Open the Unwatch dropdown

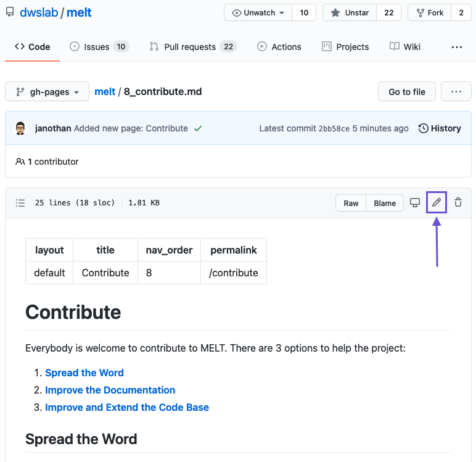click(x=258, y=12)
